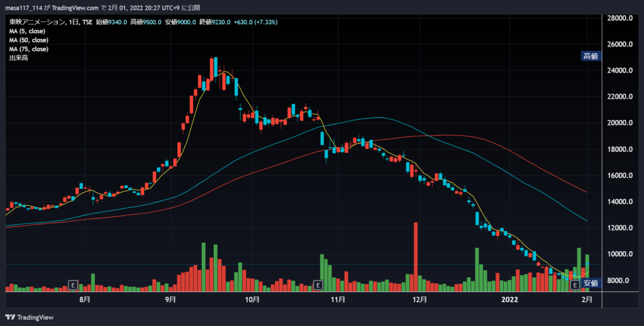The image size is (644, 326).
Task: Click the 18000.0 price axis label
Action: (619, 150)
